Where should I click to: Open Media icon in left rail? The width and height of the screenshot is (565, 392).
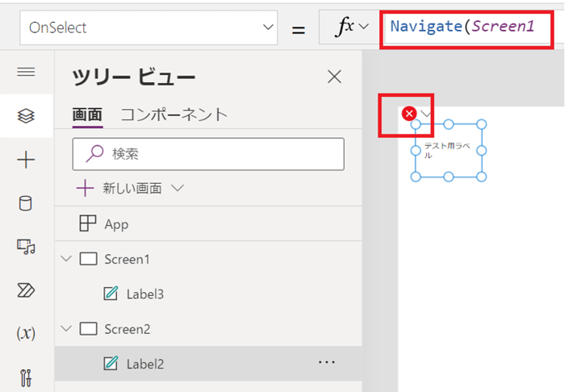click(x=26, y=247)
